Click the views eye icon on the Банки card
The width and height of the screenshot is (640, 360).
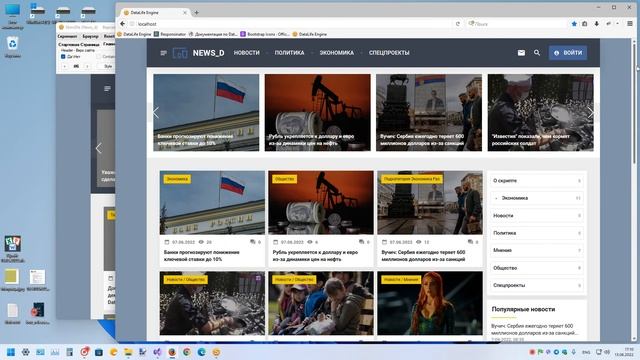click(201, 242)
